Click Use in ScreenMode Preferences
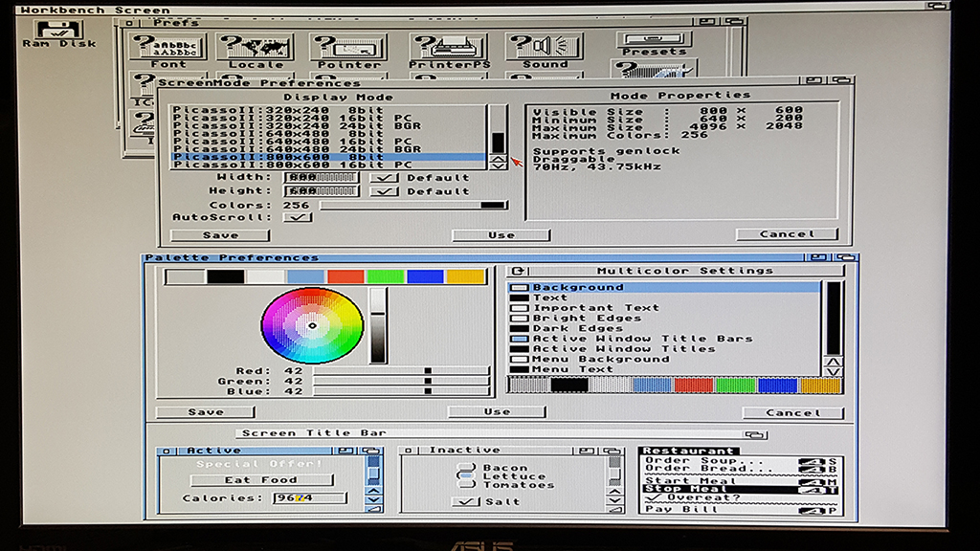The image size is (980, 551). tap(501, 235)
